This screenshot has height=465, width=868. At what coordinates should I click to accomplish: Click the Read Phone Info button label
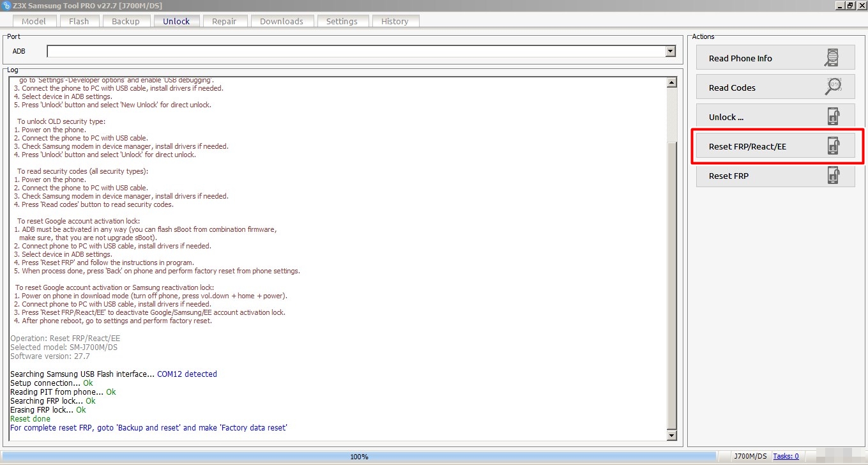740,58
